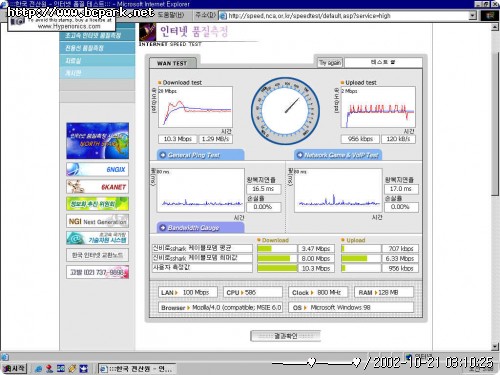Open the NGI Next Generation banner
Image resolution: width=500 pixels, height=375 pixels.
pos(97,221)
